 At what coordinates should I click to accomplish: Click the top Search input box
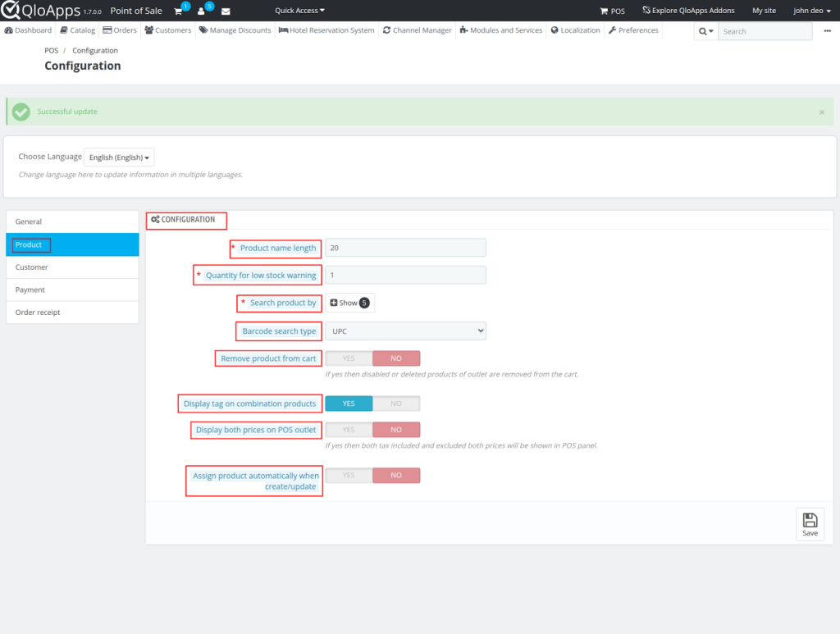(765, 31)
